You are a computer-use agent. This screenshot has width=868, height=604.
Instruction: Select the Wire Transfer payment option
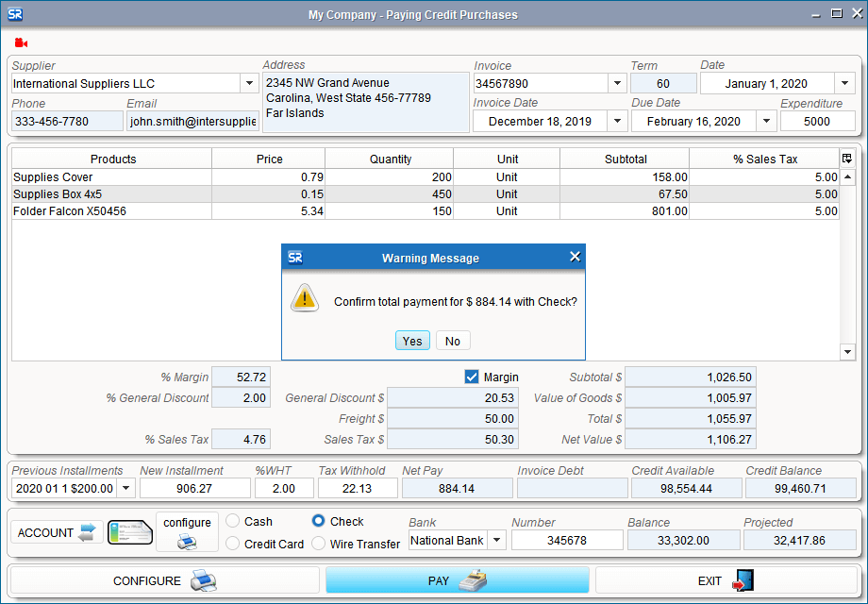pos(318,544)
